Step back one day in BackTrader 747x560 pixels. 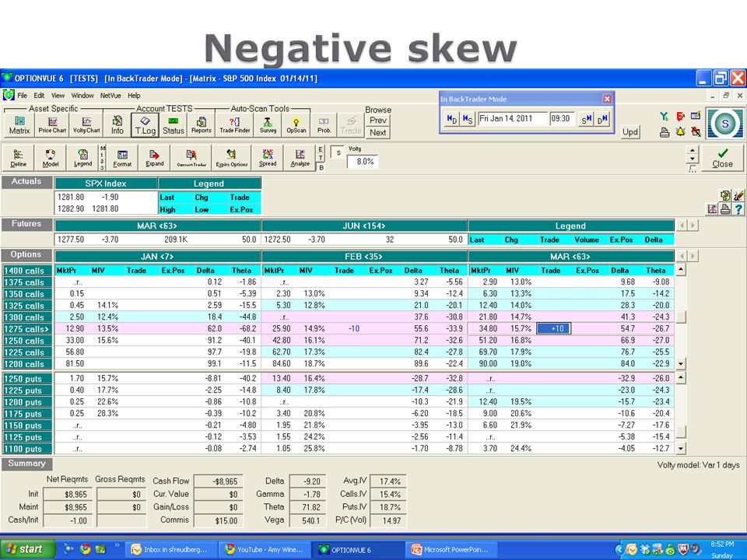point(451,119)
